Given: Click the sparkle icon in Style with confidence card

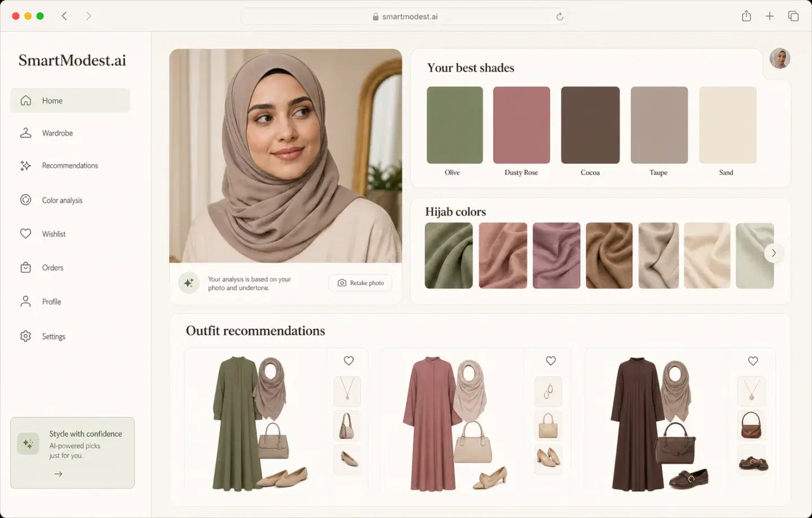Looking at the screenshot, I should (28, 444).
